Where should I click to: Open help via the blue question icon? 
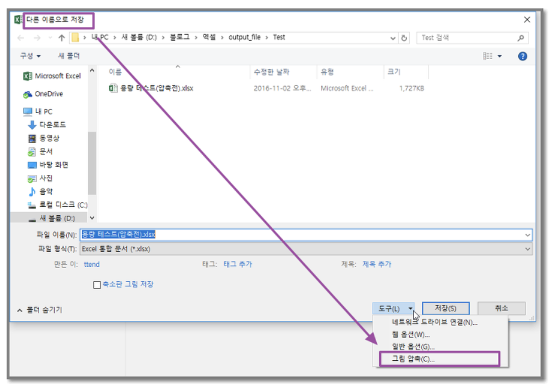click(522, 56)
